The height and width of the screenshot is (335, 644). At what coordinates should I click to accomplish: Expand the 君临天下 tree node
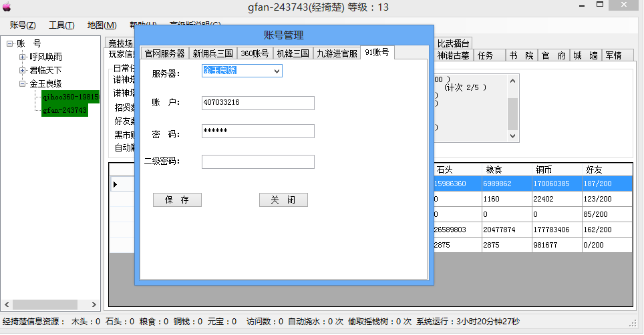(x=23, y=70)
